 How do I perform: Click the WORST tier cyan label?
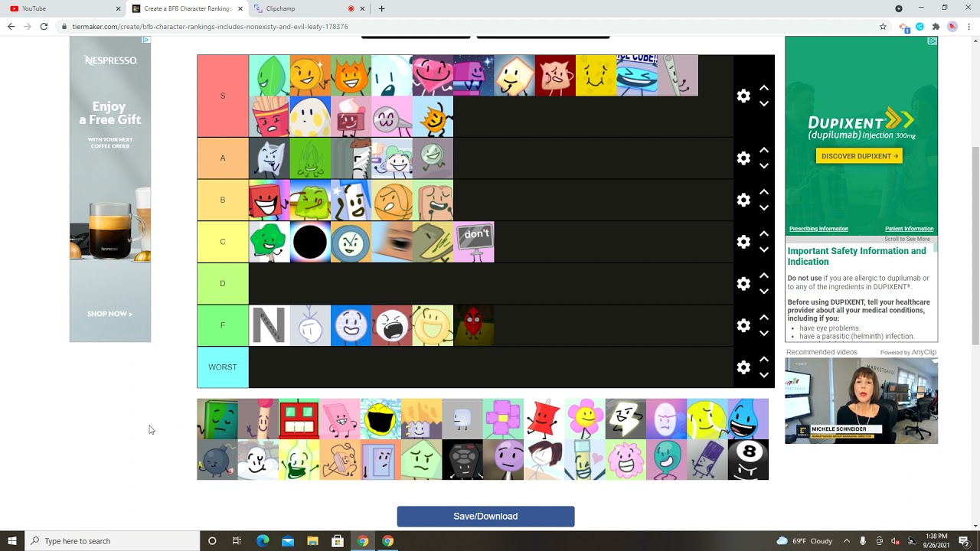pyautogui.click(x=223, y=367)
